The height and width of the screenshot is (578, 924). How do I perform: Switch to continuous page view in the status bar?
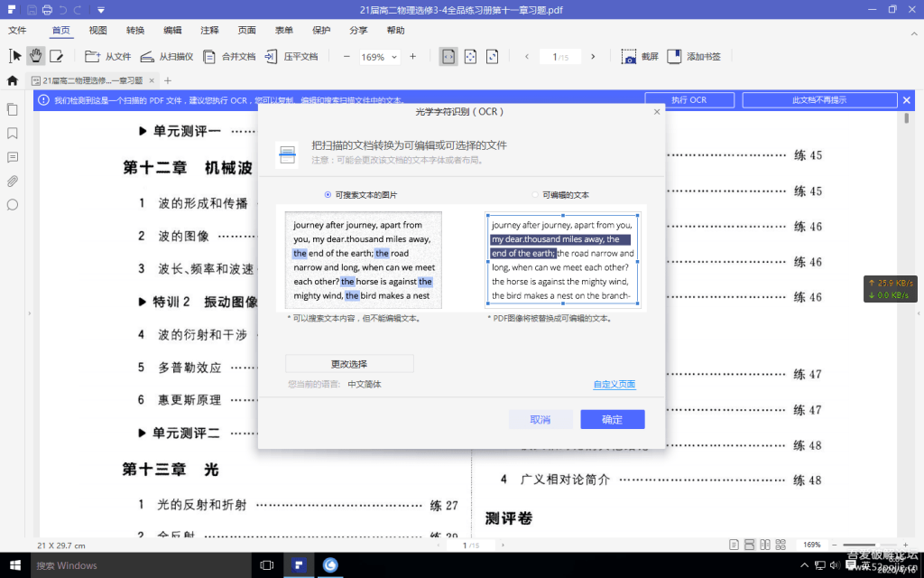click(x=750, y=545)
